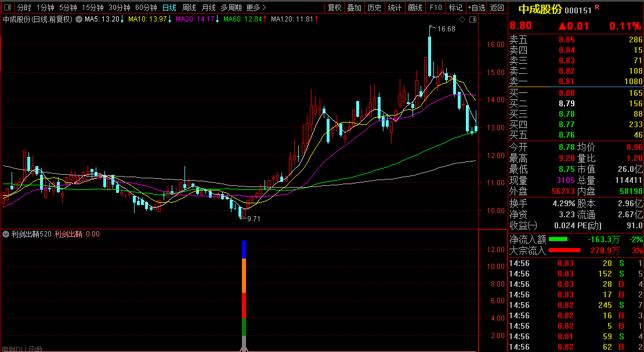Expand the 更多 periods menu
The image size is (644, 352).
[x=256, y=8]
